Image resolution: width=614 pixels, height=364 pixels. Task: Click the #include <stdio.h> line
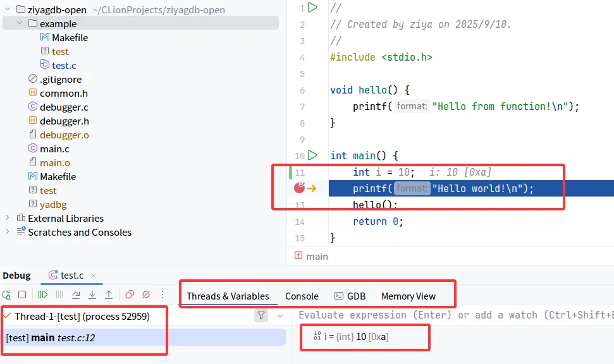(381, 57)
